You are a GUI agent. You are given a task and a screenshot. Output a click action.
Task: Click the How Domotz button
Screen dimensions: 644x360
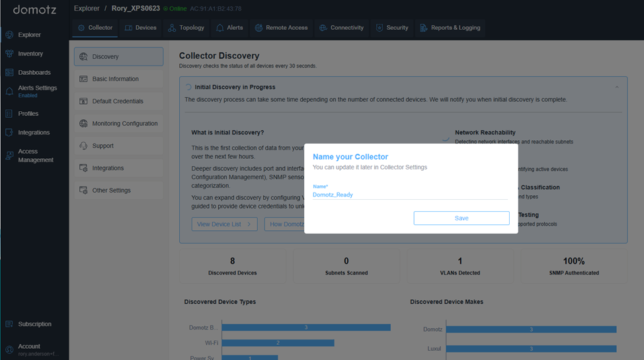tap(284, 224)
